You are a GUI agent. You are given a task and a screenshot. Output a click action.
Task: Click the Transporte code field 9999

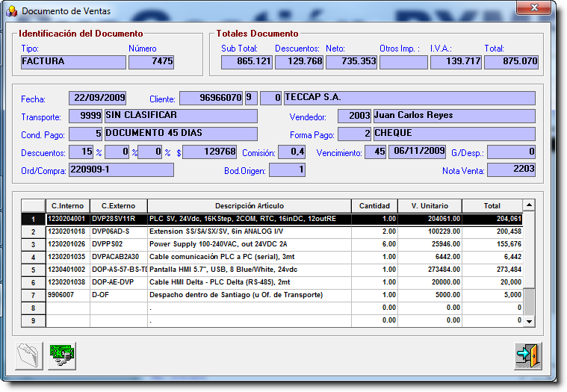pyautogui.click(x=85, y=116)
